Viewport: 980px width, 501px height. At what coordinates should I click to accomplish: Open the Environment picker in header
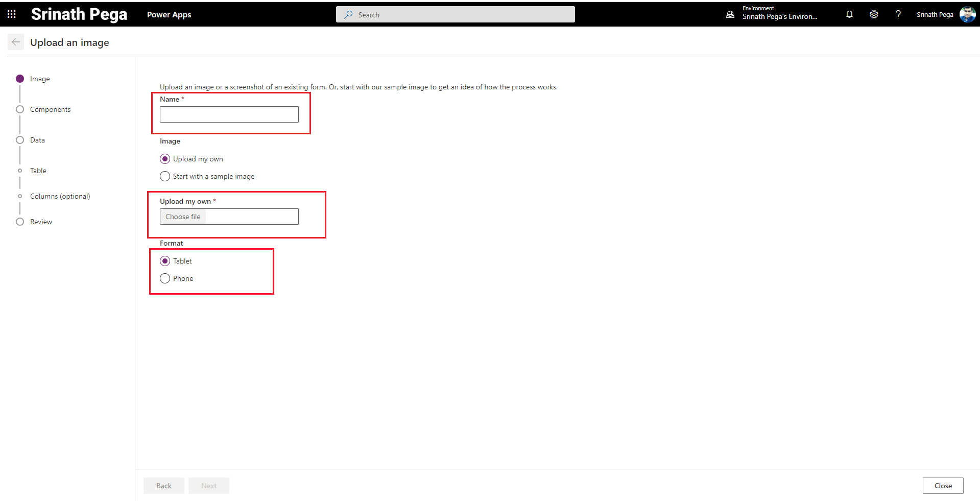(779, 14)
